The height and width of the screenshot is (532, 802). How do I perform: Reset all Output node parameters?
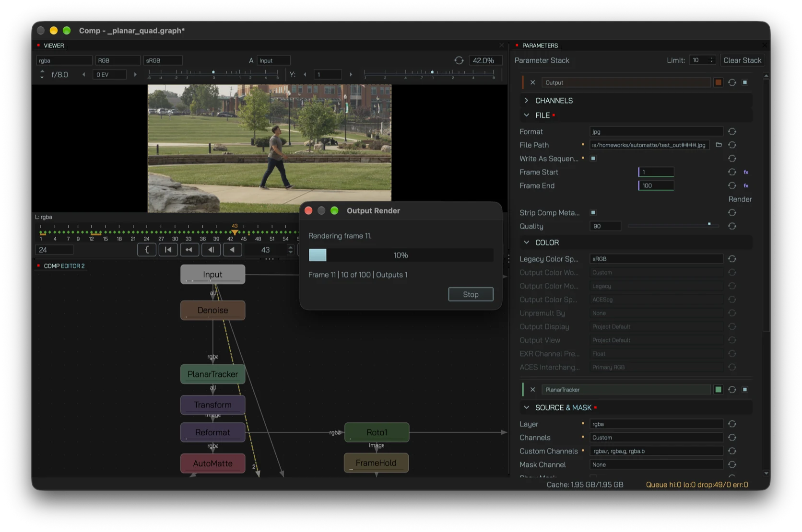pyautogui.click(x=732, y=82)
